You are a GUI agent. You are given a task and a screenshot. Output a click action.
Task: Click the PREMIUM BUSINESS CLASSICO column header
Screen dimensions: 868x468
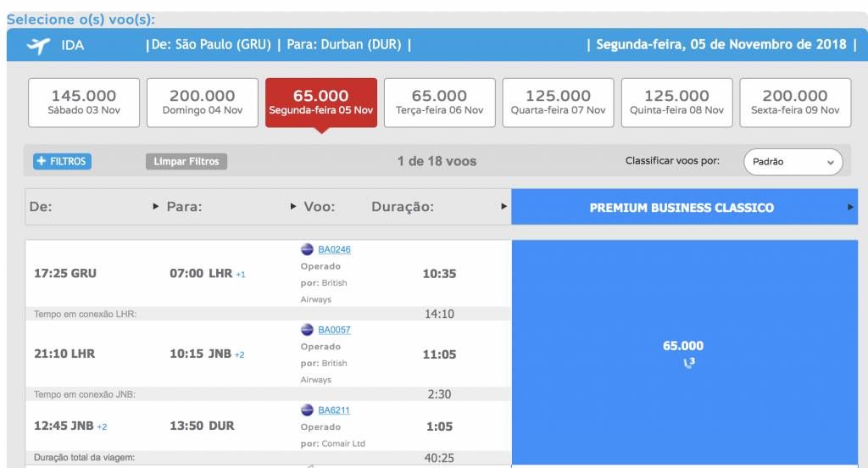[685, 207]
